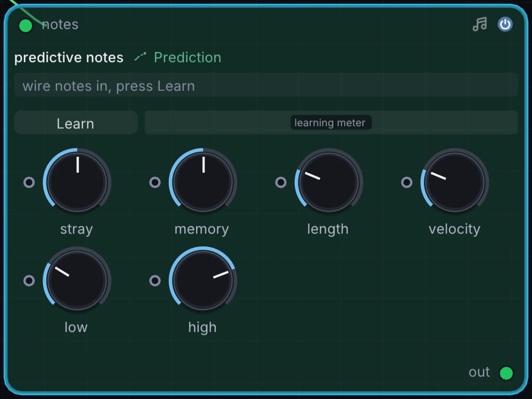Click the length modulation input port
Image resolution: width=532 pixels, height=399 pixels.
tap(281, 182)
